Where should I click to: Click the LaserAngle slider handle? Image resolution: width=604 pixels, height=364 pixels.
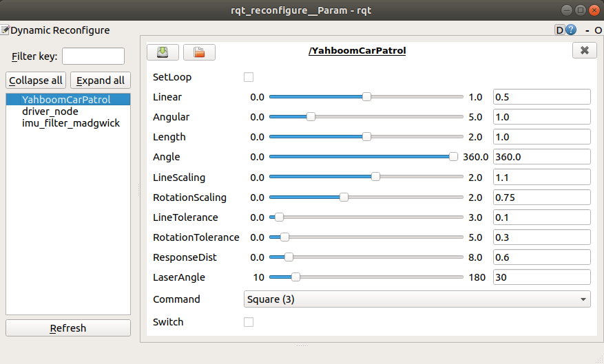[295, 277]
